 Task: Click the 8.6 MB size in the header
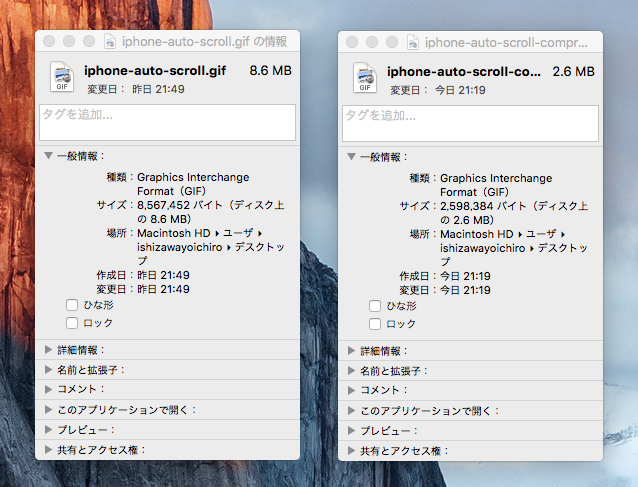coord(271,70)
